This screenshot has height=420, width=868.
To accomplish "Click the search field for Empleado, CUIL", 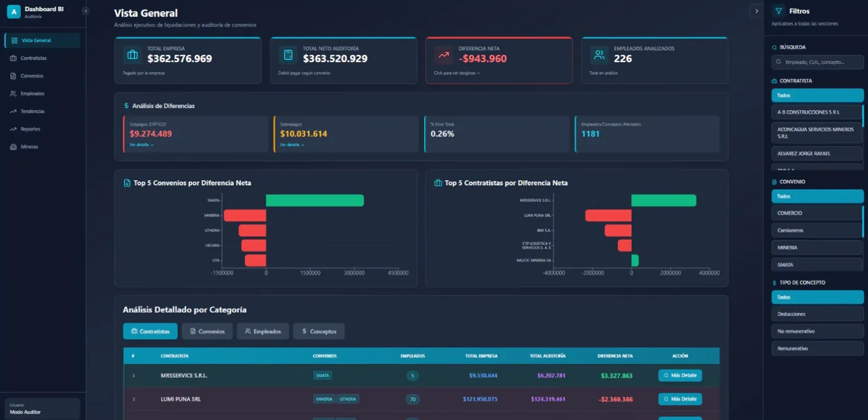I will coord(817,62).
